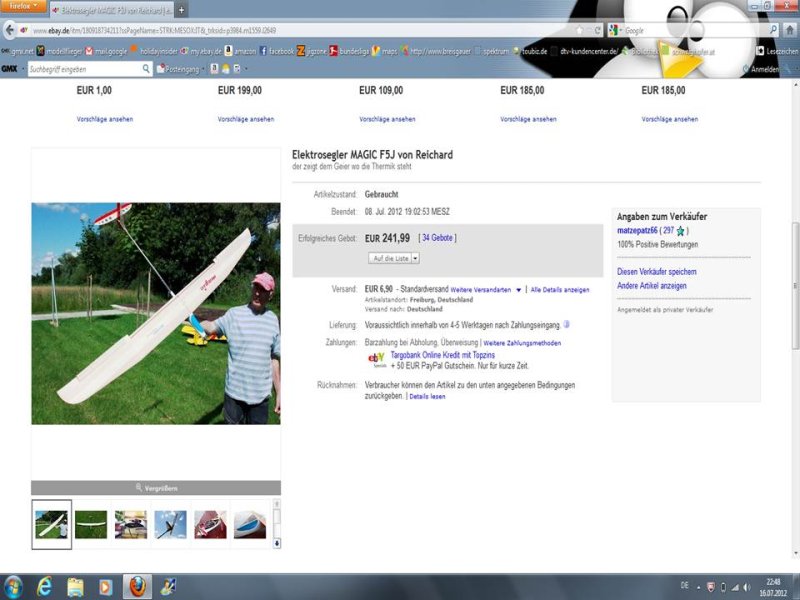Open the facebook bookmark
The width and height of the screenshot is (800, 600).
coord(277,51)
